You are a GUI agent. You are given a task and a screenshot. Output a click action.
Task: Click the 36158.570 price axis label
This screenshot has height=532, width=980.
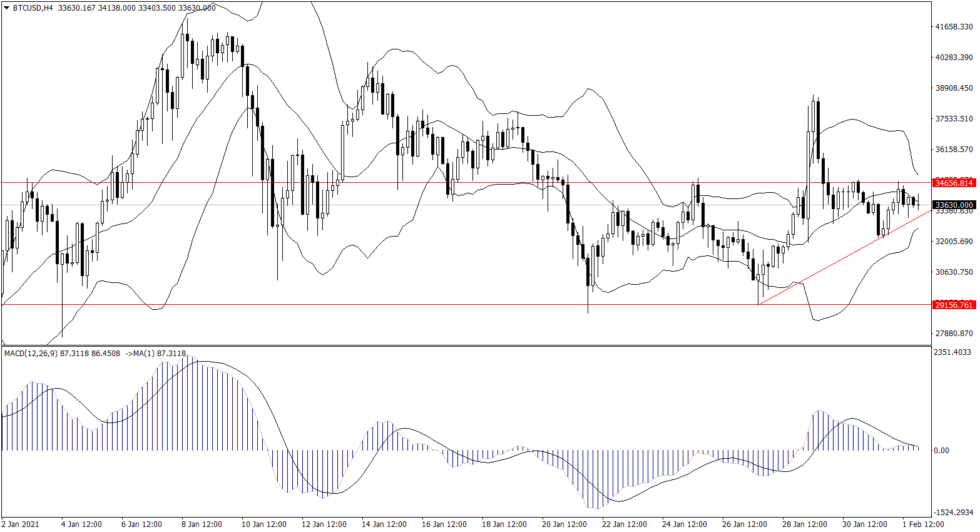point(954,150)
